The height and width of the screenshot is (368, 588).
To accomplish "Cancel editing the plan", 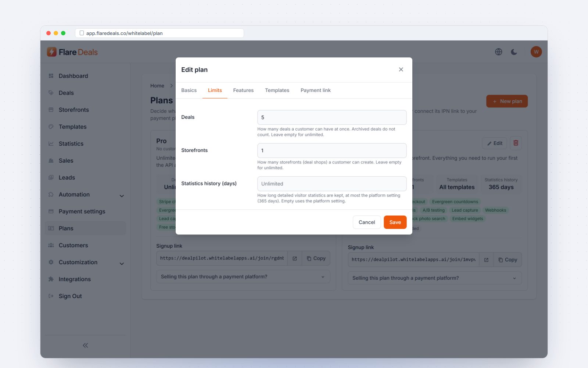I will pos(367,222).
